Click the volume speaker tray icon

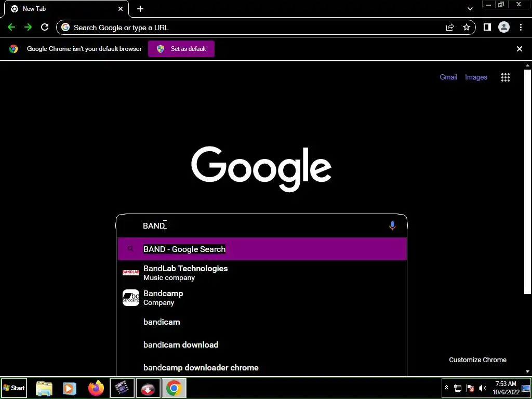click(483, 388)
